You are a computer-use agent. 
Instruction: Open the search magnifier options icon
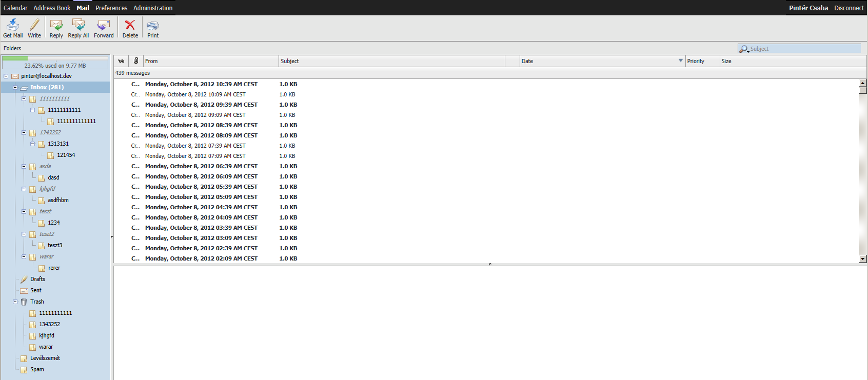pyautogui.click(x=744, y=49)
